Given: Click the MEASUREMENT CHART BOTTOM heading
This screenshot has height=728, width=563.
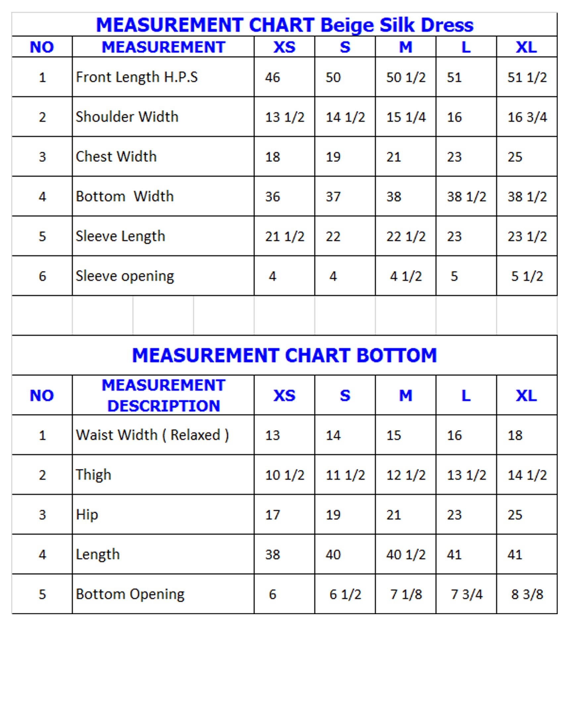Looking at the screenshot, I should (x=284, y=355).
